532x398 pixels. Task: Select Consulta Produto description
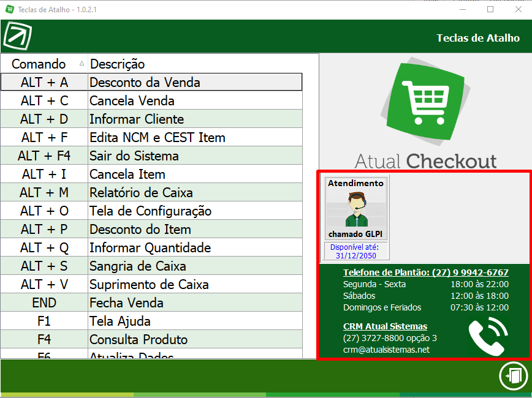tap(195, 339)
